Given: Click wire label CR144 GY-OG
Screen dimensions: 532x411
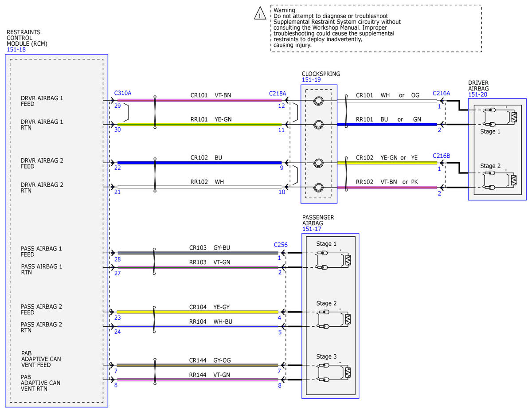Looking at the screenshot, I should click(x=210, y=360).
